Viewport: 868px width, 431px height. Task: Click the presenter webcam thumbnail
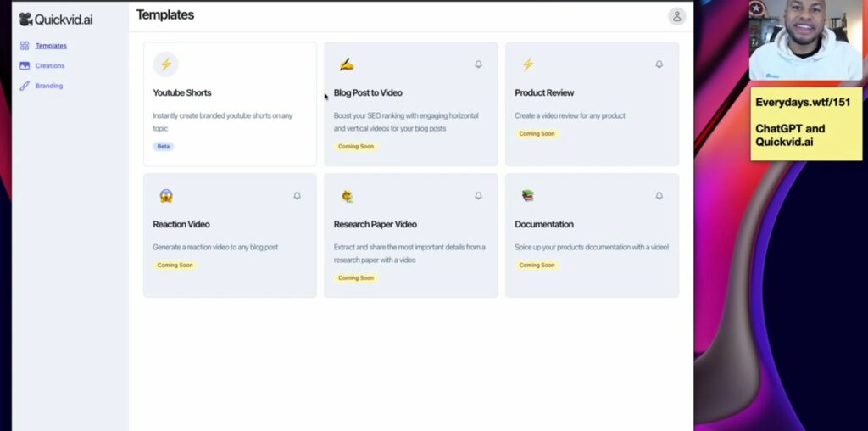tap(805, 40)
